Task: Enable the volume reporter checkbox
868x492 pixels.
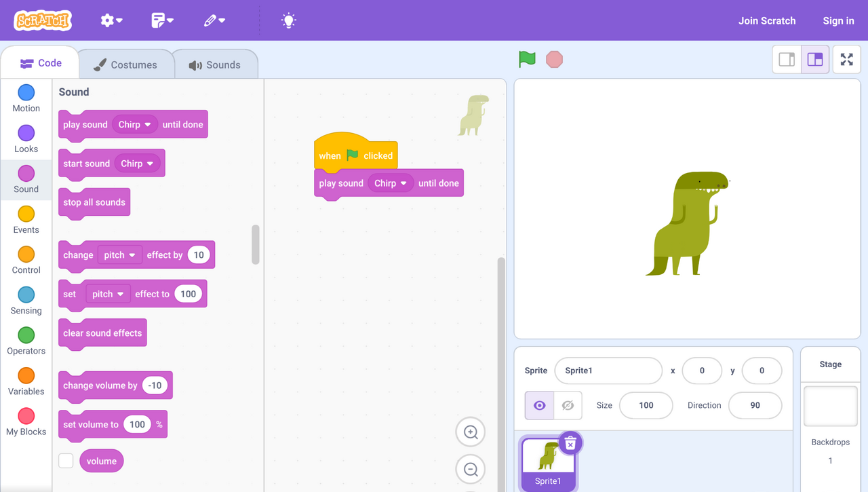Action: pos(66,460)
